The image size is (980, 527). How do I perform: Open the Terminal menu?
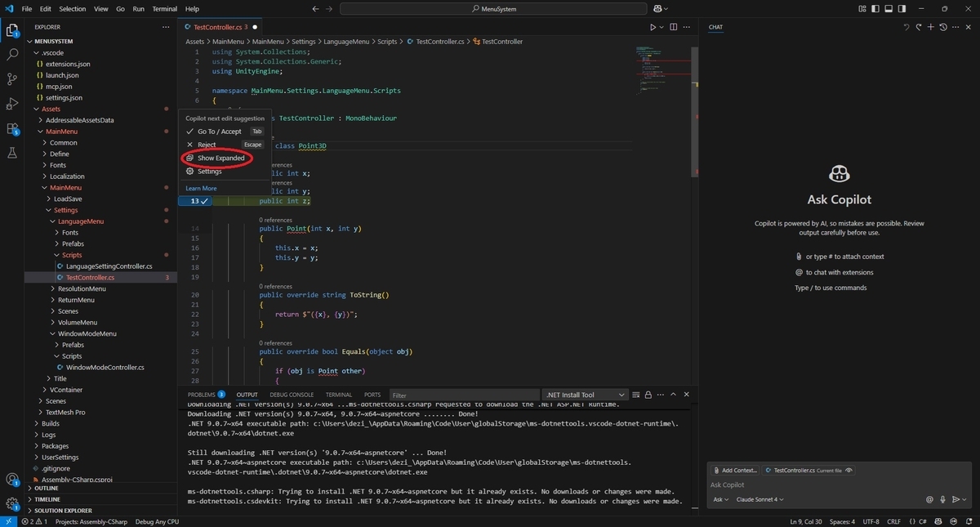point(165,8)
